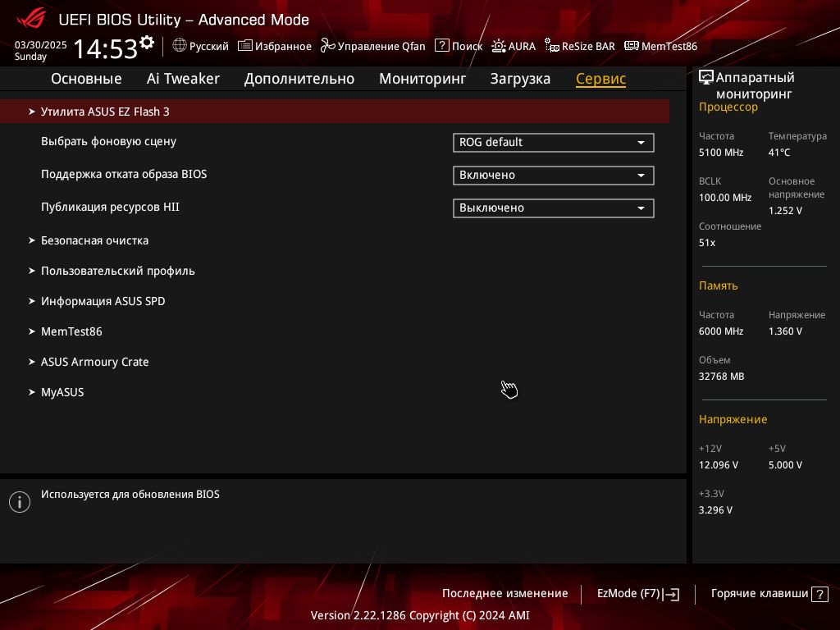Click the globe language icon
The image size is (840, 630).
tap(180, 46)
